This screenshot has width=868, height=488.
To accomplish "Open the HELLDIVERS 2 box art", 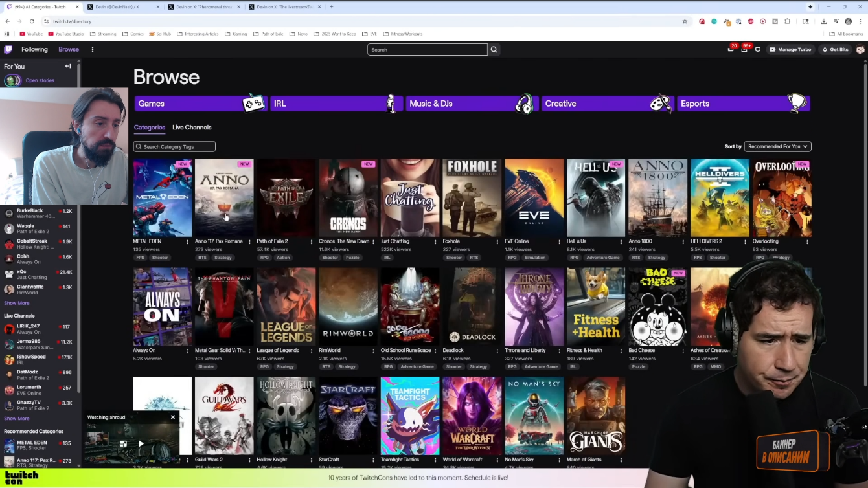I will [x=720, y=197].
